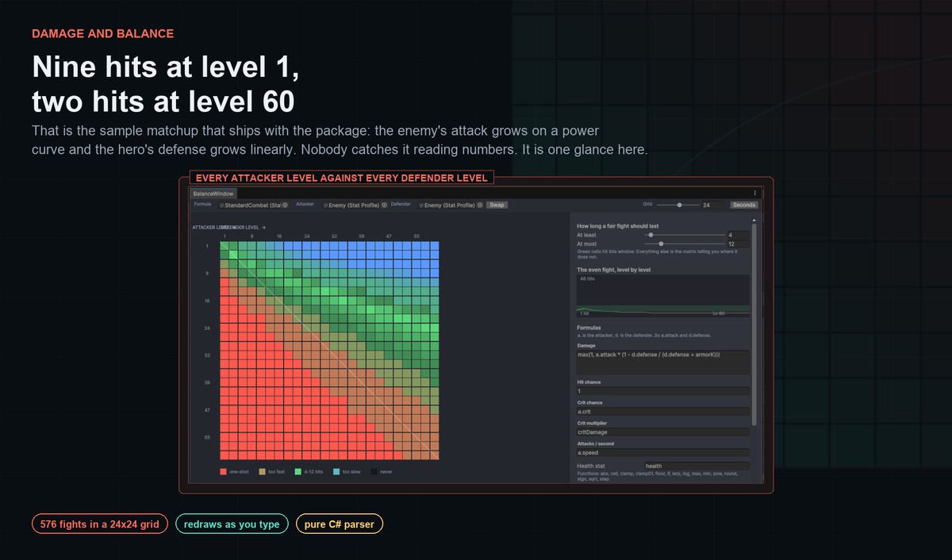Click the '576 fights in a 24x24 grid' pill
Screen dimensions: 952x560
(100, 524)
